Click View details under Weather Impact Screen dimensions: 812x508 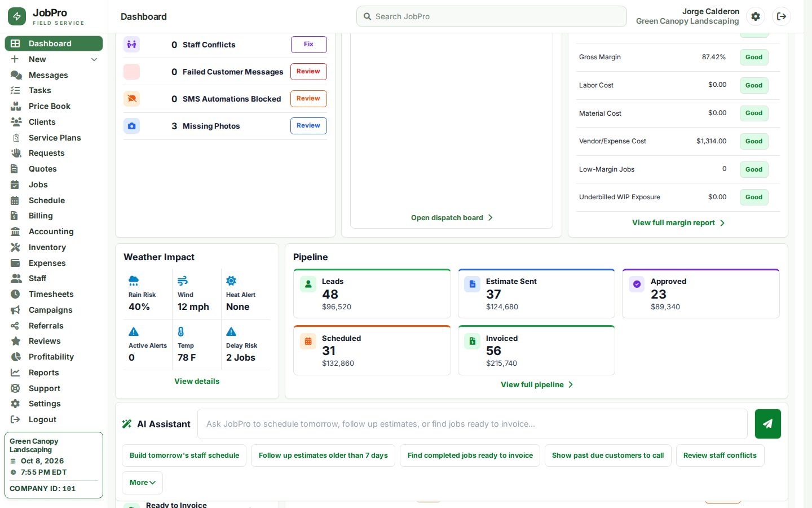click(197, 382)
